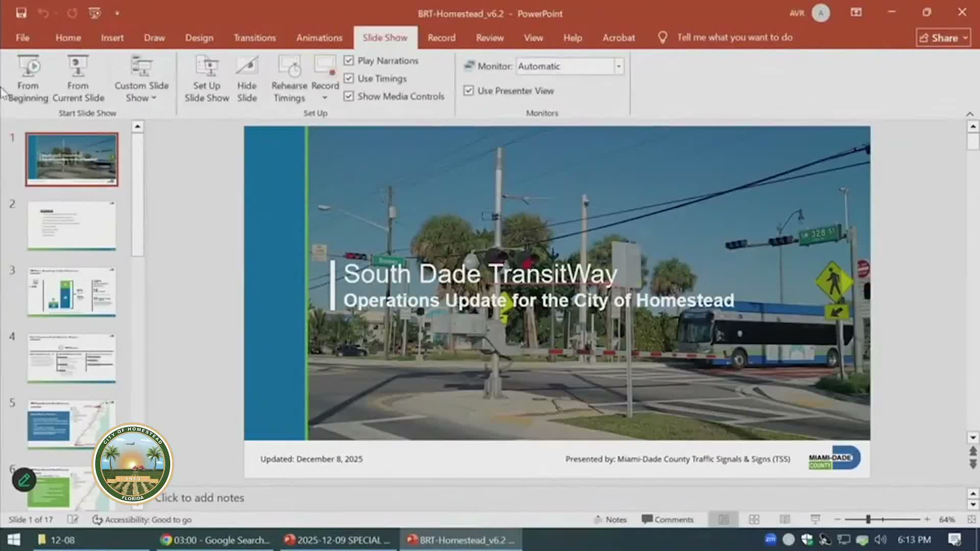Switch to the Animations tab
Viewport: 980px width, 551px height.
coord(319,37)
